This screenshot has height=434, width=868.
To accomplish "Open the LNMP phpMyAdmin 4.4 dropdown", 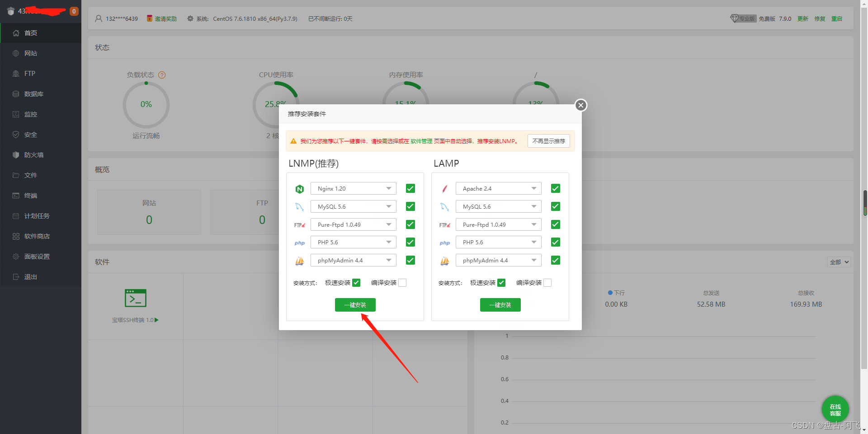I will (354, 260).
